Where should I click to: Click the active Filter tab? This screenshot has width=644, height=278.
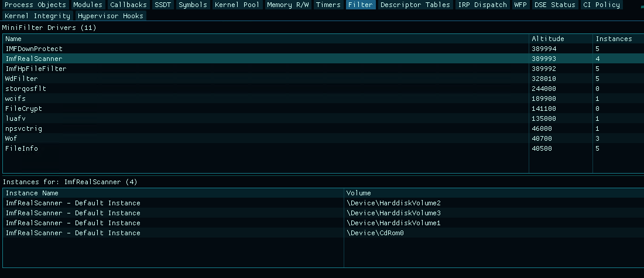[x=361, y=5]
